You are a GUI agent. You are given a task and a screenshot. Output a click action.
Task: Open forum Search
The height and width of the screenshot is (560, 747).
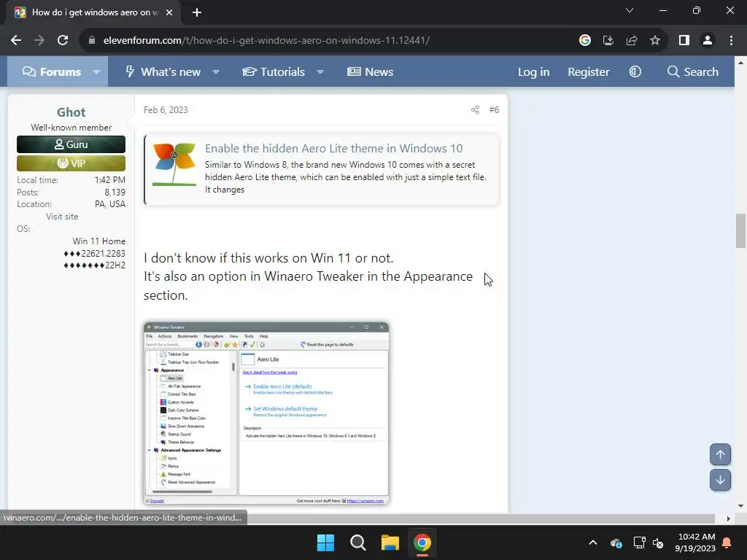pos(693,72)
